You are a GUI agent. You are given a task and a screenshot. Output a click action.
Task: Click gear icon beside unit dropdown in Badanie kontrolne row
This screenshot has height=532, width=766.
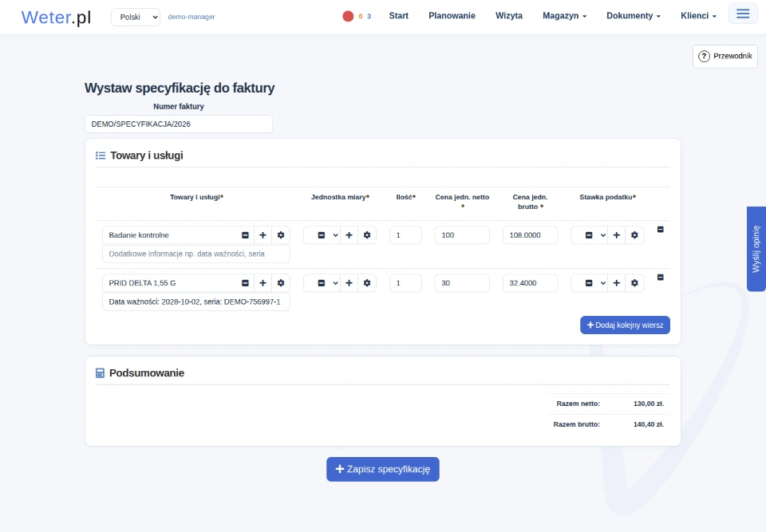pos(367,235)
